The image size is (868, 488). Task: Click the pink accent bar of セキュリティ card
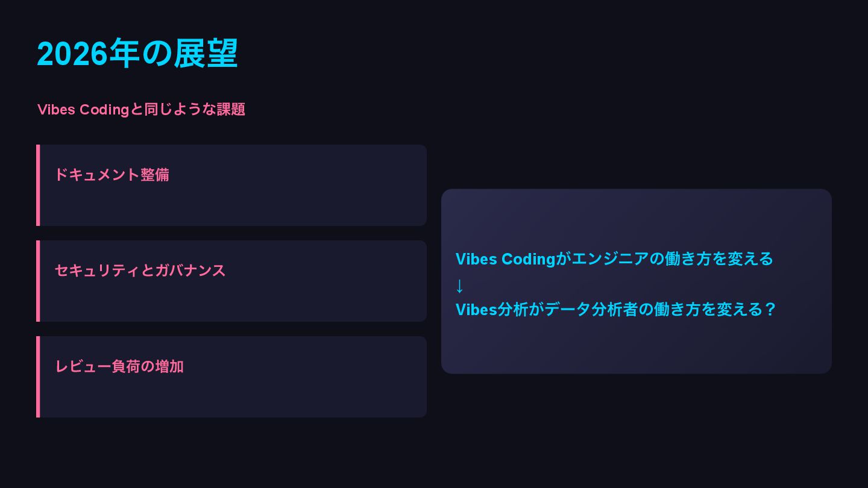38,281
